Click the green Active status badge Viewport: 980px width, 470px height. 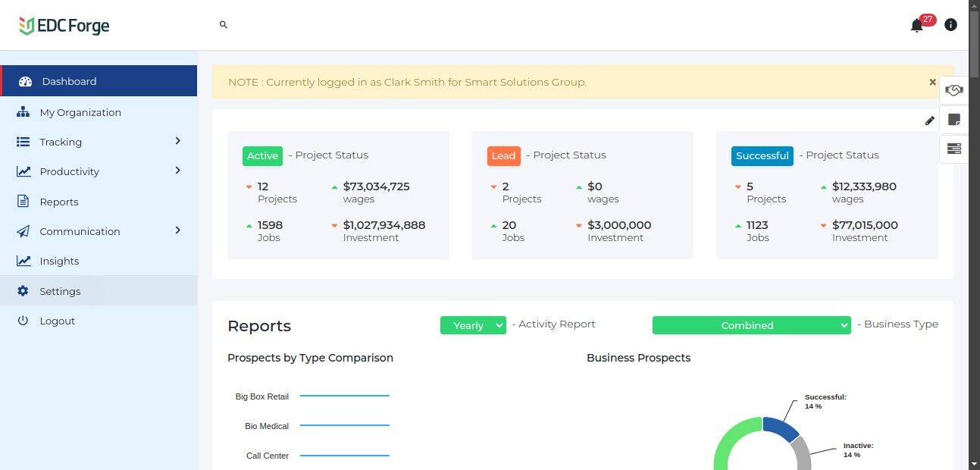(262, 155)
